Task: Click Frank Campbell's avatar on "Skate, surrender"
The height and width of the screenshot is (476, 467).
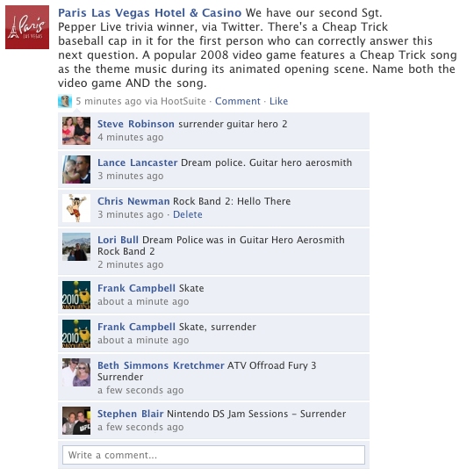Action: click(76, 334)
